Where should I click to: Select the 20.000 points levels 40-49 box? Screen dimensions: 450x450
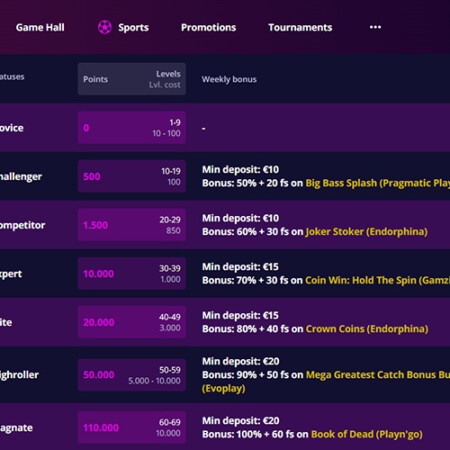[x=132, y=322]
